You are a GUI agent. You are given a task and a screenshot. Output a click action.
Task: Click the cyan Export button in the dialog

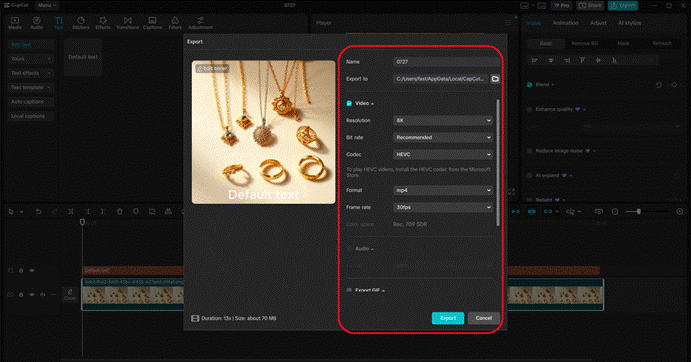(x=448, y=318)
